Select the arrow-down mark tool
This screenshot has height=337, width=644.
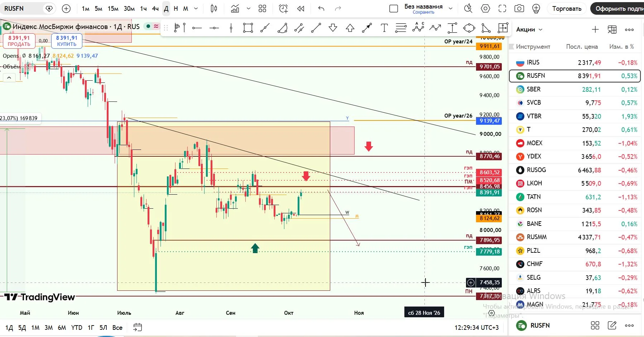(x=333, y=28)
